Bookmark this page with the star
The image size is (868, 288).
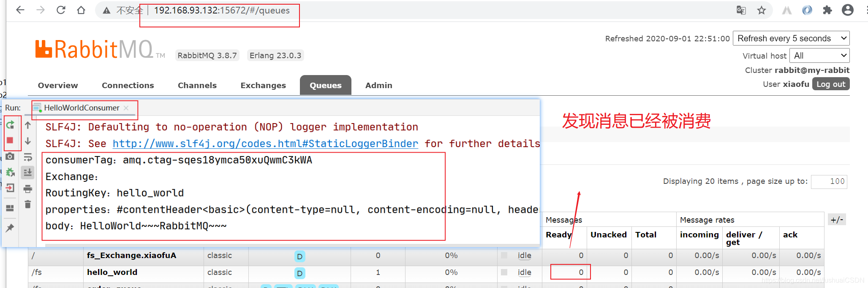coord(762,10)
